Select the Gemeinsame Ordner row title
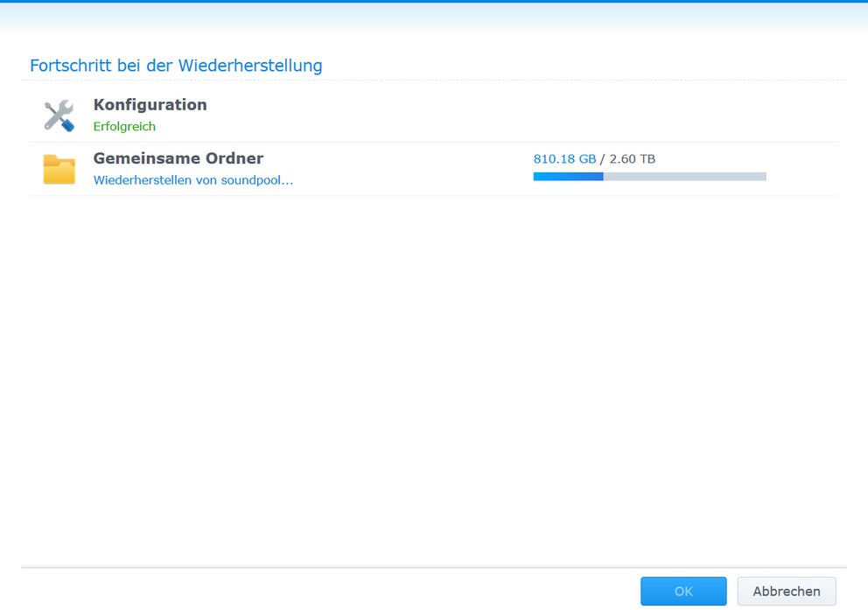This screenshot has width=868, height=610. [x=178, y=158]
